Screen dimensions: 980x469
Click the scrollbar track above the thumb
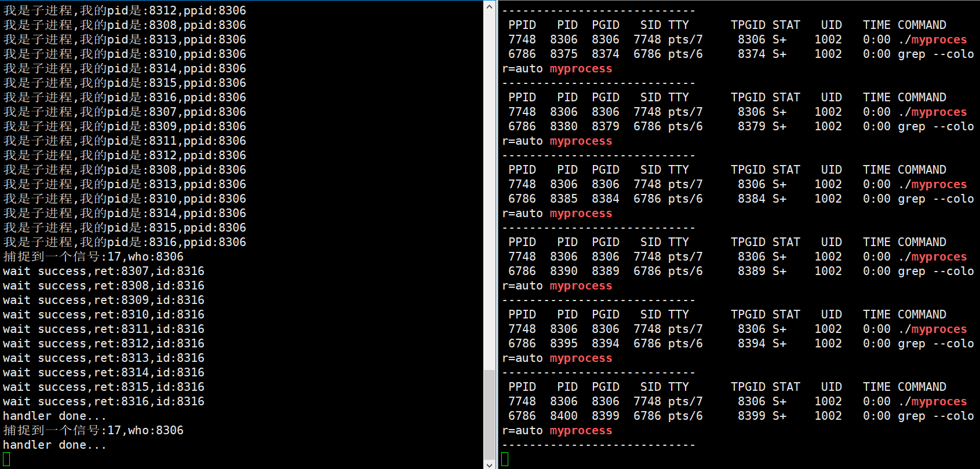(490, 191)
